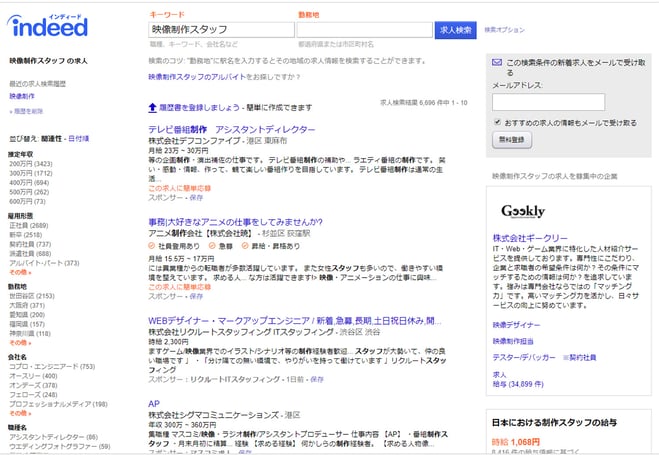This screenshot has width=659, height=455.
Task: Open WEBデザイナー・マークアップエンジニア job title
Action: pos(295,321)
